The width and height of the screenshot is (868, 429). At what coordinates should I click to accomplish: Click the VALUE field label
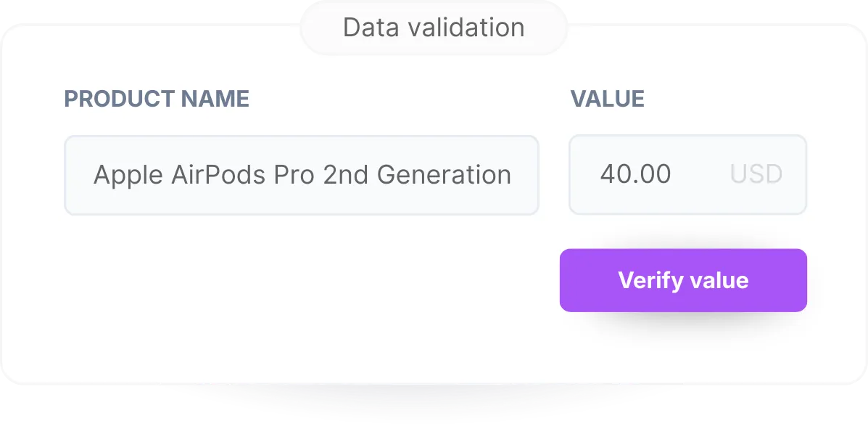(x=608, y=99)
